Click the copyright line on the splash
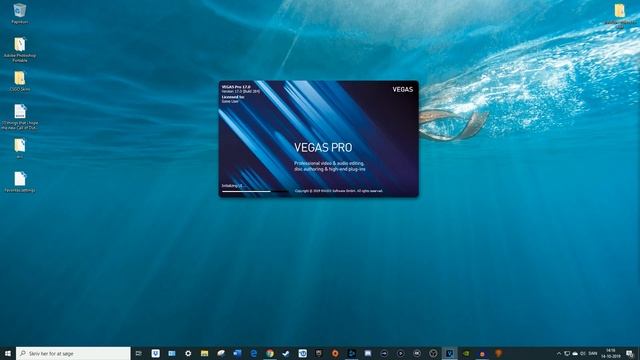Viewport: 640px width, 360px height. click(x=339, y=191)
